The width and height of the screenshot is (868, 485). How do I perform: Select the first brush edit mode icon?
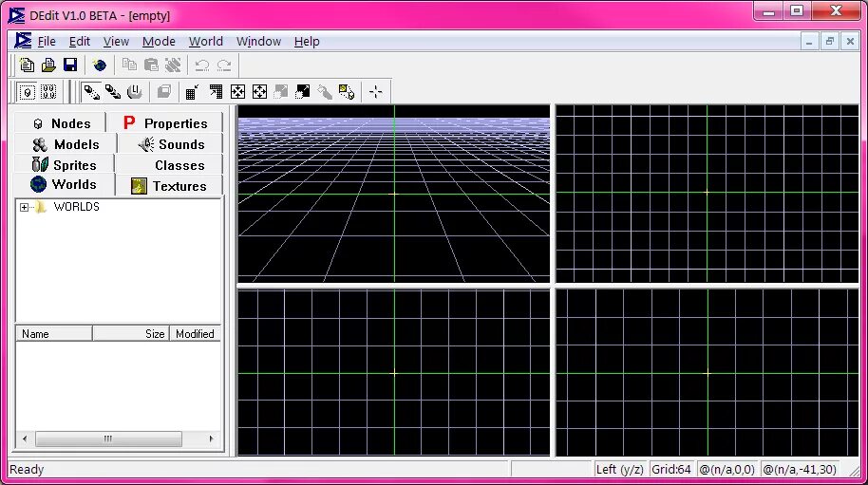point(91,92)
